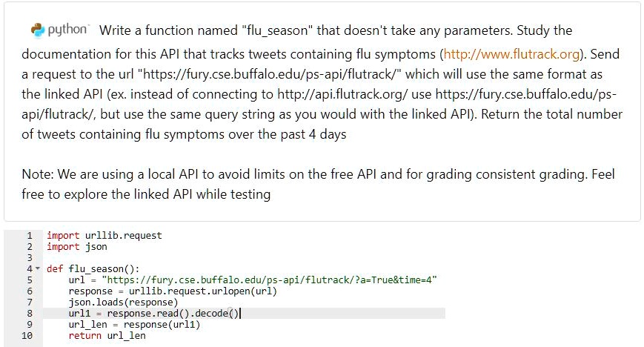The image size is (644, 347).
Task: Select line number 8 in gutter
Action: point(30,314)
